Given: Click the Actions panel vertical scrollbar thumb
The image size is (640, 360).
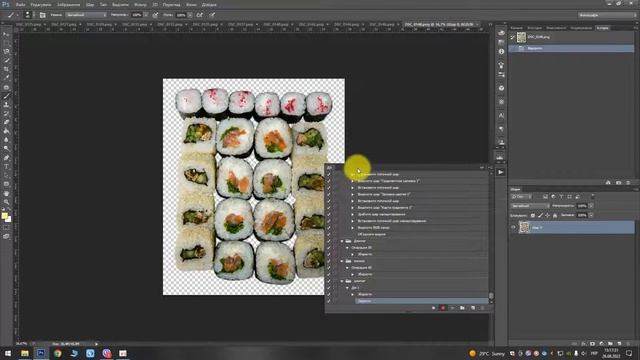Looking at the screenshot, I should (491, 296).
